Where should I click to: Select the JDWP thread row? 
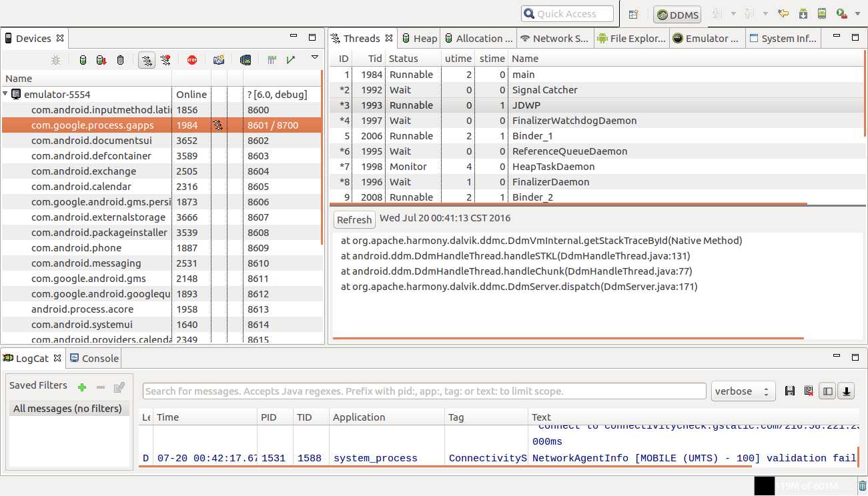coord(596,105)
